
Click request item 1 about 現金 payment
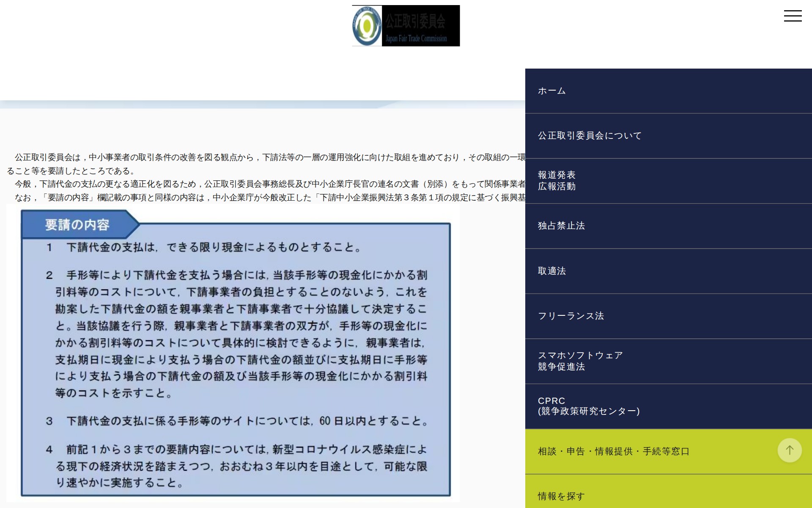[203, 248]
